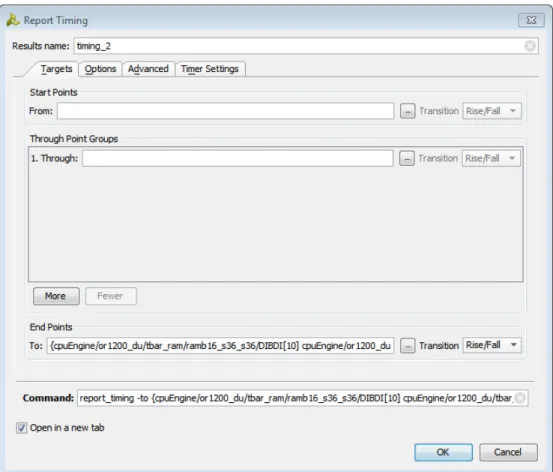Click the Command: label
Screen dimensions: 553x472
pyautogui.click(x=48, y=398)
